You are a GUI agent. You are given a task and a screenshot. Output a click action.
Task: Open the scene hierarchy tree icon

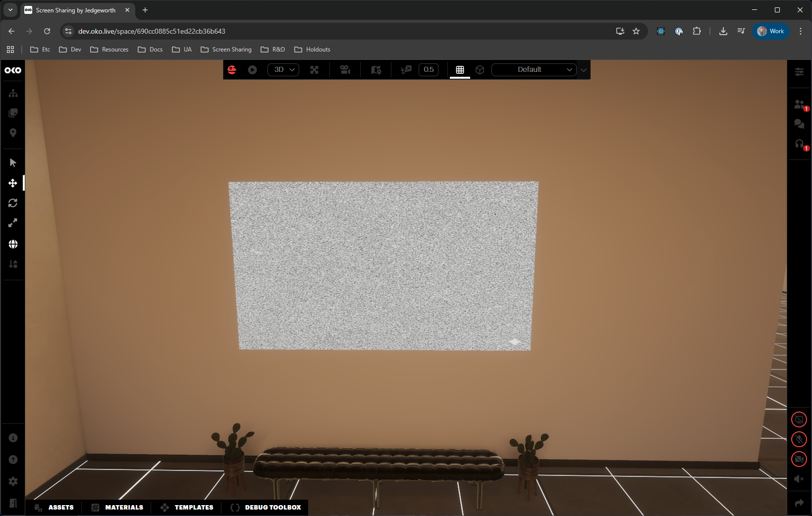(x=13, y=93)
